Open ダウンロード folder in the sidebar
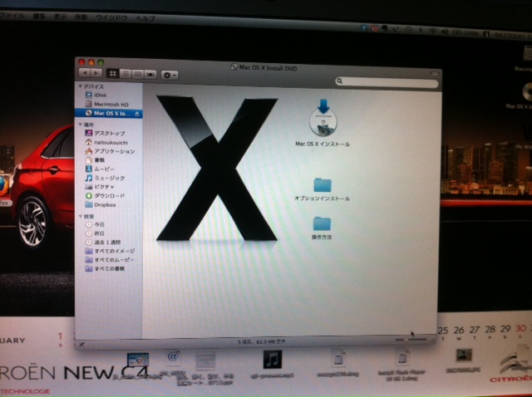The image size is (532, 397). pyautogui.click(x=110, y=195)
